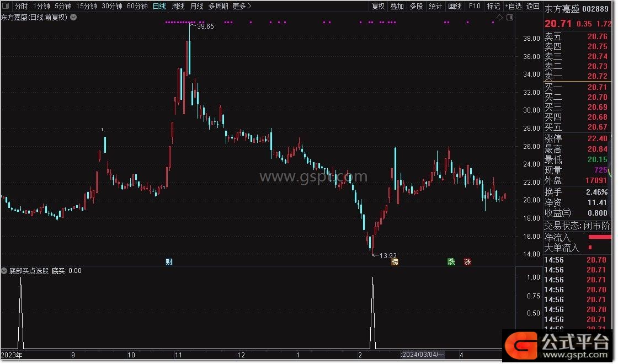Click the 返回 back button
This screenshot has height=364, width=618.
pos(533,6)
